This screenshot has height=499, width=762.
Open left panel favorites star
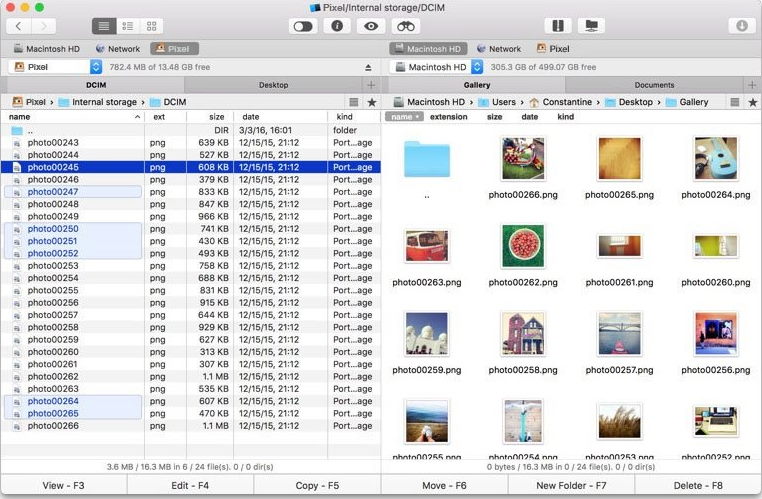(x=372, y=102)
